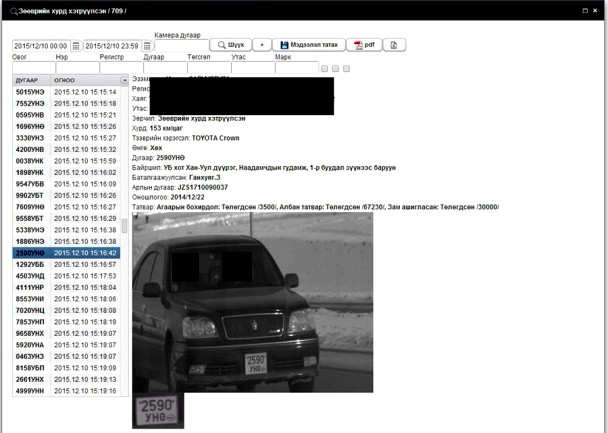Select row with plate 0463УНЗ
Viewport: 608px width, 433px height.
(x=66, y=356)
